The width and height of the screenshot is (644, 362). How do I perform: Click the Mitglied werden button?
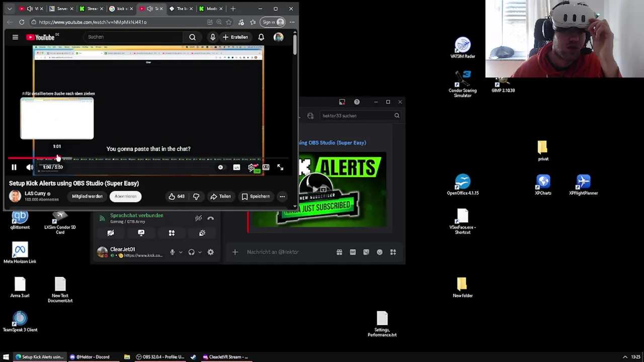(87, 197)
